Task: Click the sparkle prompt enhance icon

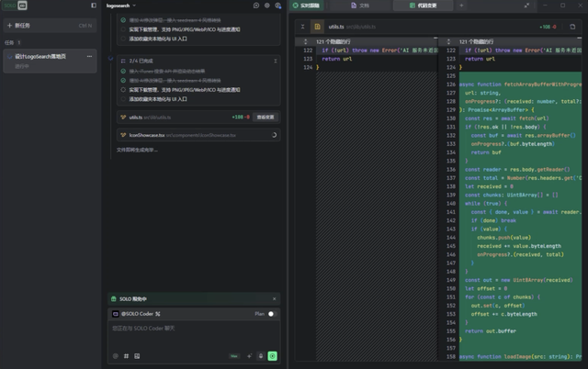Action: tap(249, 355)
